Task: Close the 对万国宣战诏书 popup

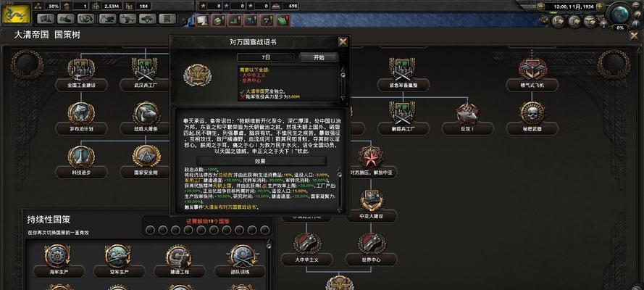Action: 343,42
